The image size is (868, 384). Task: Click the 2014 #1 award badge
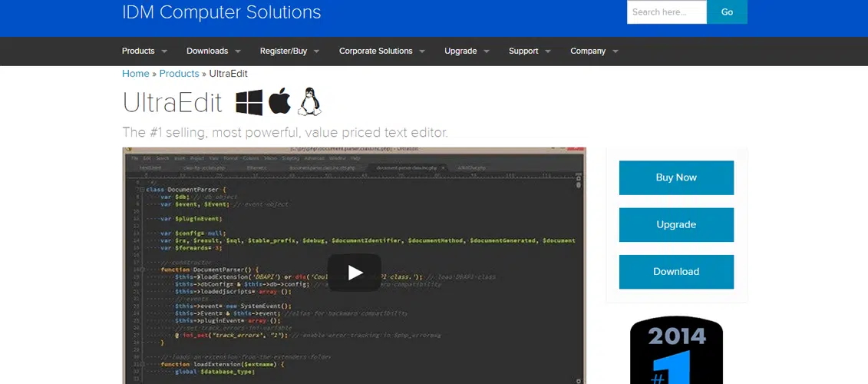tap(676, 350)
